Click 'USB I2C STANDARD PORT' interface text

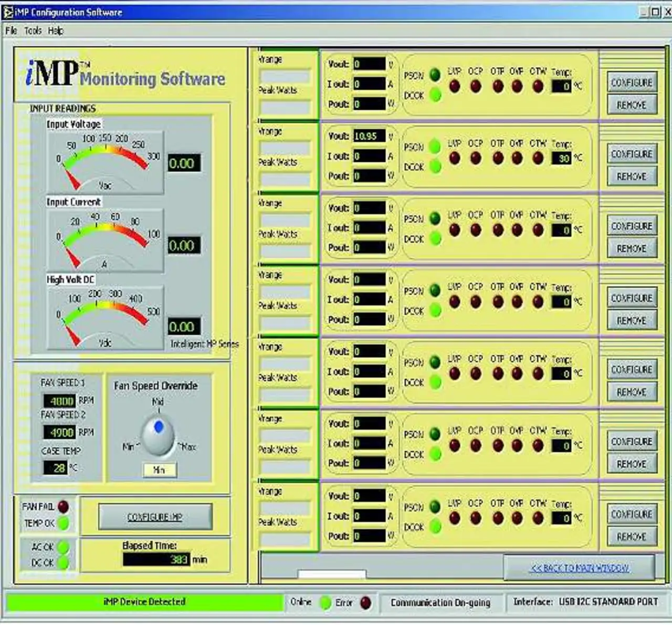pyautogui.click(x=608, y=602)
